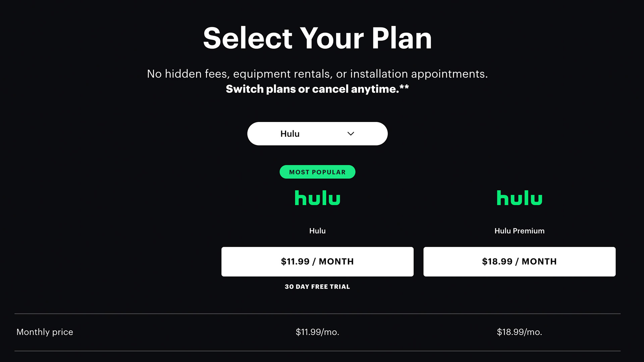Click the Most Popular badge
The image size is (644, 362).
317,172
